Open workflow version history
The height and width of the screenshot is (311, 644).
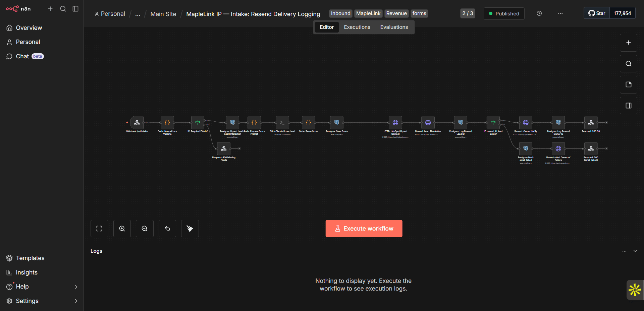(539, 13)
